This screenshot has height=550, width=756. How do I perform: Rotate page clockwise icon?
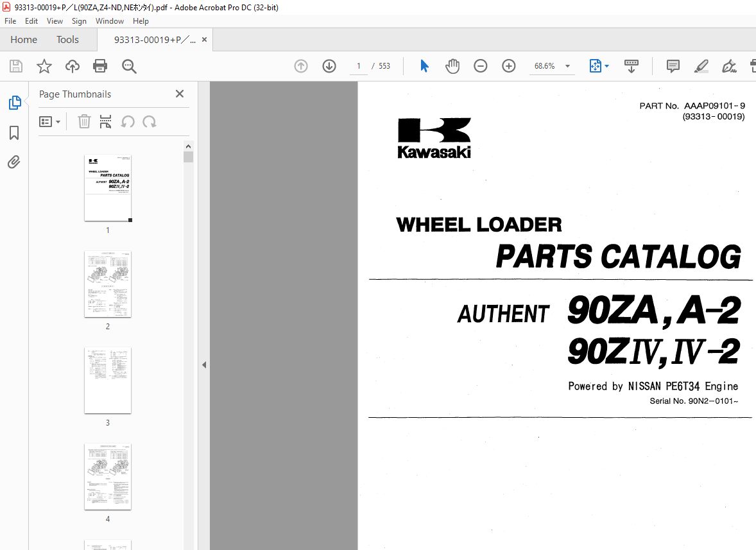(x=150, y=121)
